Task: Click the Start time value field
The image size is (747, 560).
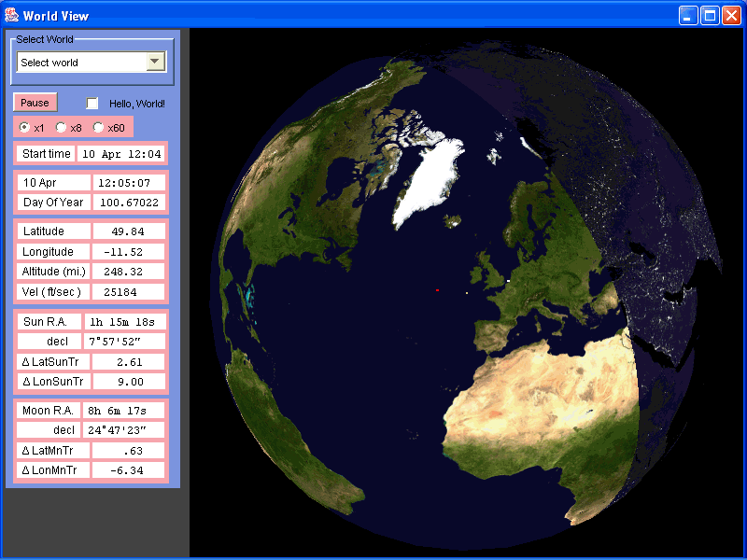Action: click(121, 153)
